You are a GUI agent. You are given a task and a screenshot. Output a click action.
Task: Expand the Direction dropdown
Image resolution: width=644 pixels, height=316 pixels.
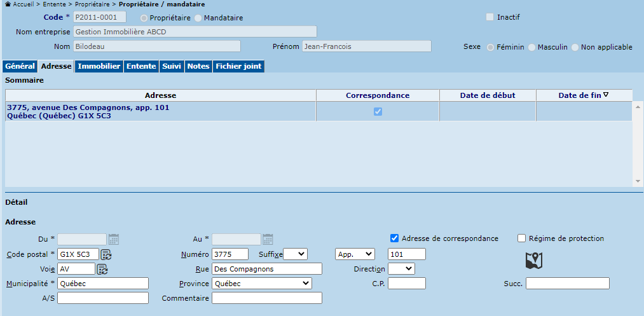tap(401, 269)
